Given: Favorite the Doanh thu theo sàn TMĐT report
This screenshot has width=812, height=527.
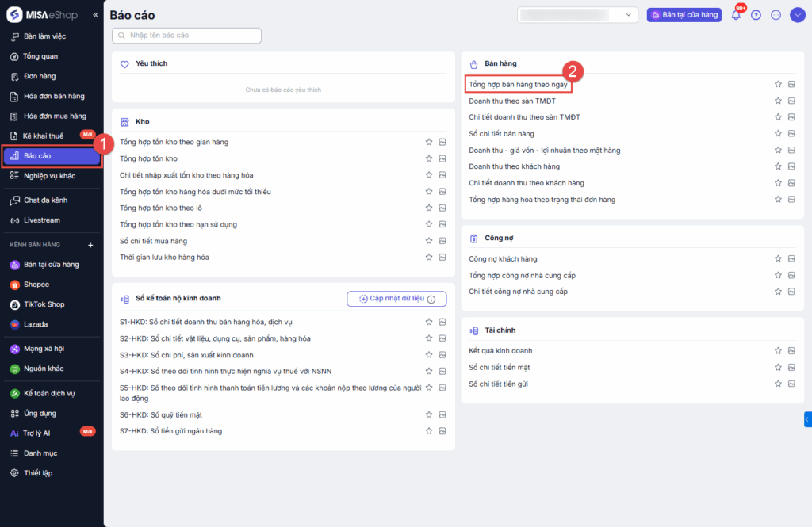Looking at the screenshot, I should coord(778,101).
